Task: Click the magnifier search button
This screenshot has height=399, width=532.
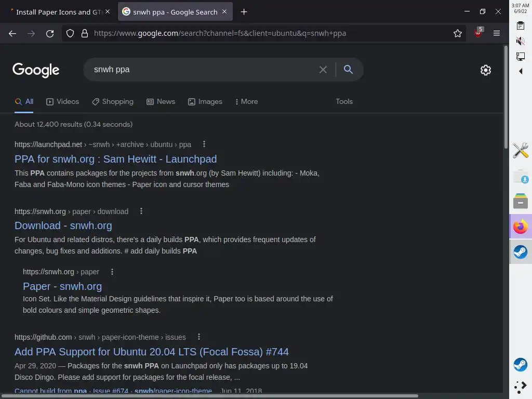Action: point(348,69)
